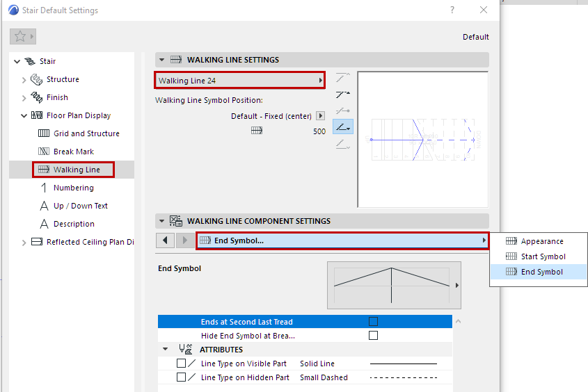Select Start Symbol from popup menu
The width and height of the screenshot is (588, 392).
543,256
